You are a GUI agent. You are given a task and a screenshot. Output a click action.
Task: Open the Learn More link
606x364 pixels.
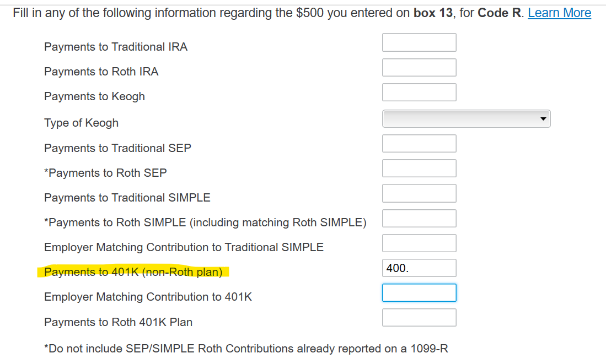click(559, 13)
